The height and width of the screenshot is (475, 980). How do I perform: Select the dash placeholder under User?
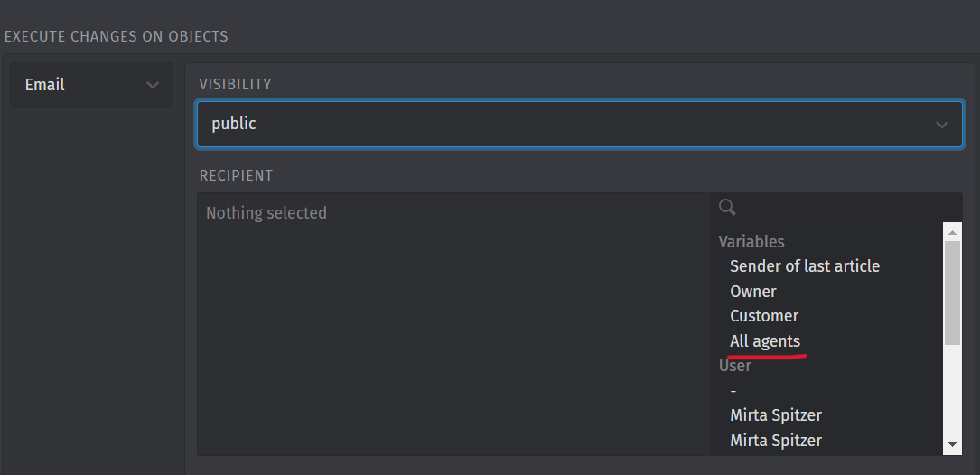click(733, 391)
